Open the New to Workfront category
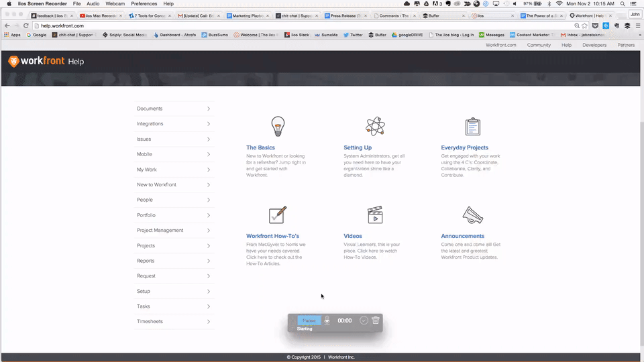Image resolution: width=644 pixels, height=362 pixels. pos(173,185)
